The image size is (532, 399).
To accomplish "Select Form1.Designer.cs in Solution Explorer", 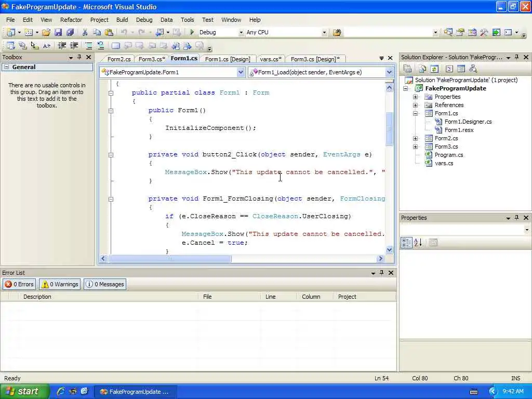I will tap(468, 122).
